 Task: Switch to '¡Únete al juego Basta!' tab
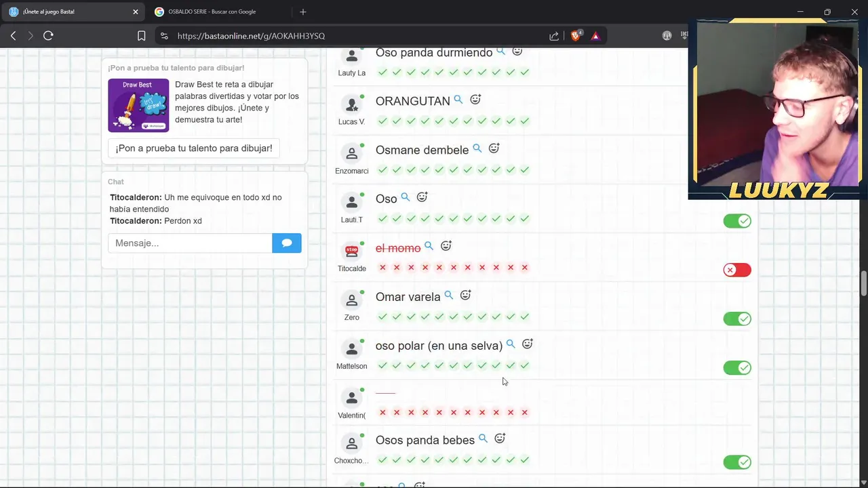click(73, 12)
